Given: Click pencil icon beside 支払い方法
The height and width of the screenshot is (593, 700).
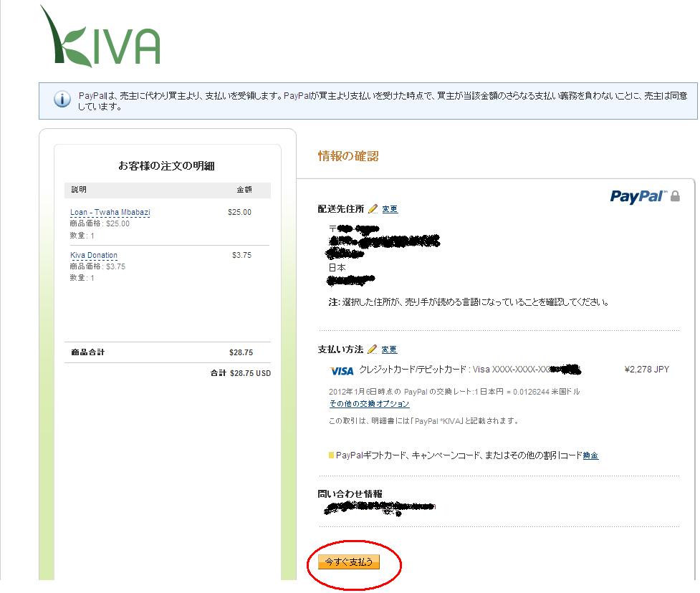Looking at the screenshot, I should click(x=372, y=349).
